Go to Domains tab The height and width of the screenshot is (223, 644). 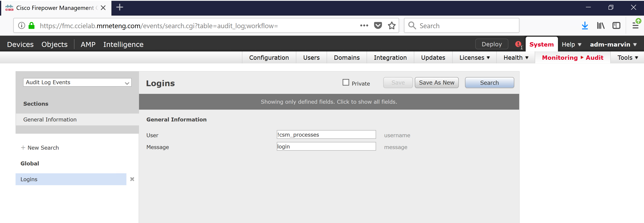coord(347,58)
